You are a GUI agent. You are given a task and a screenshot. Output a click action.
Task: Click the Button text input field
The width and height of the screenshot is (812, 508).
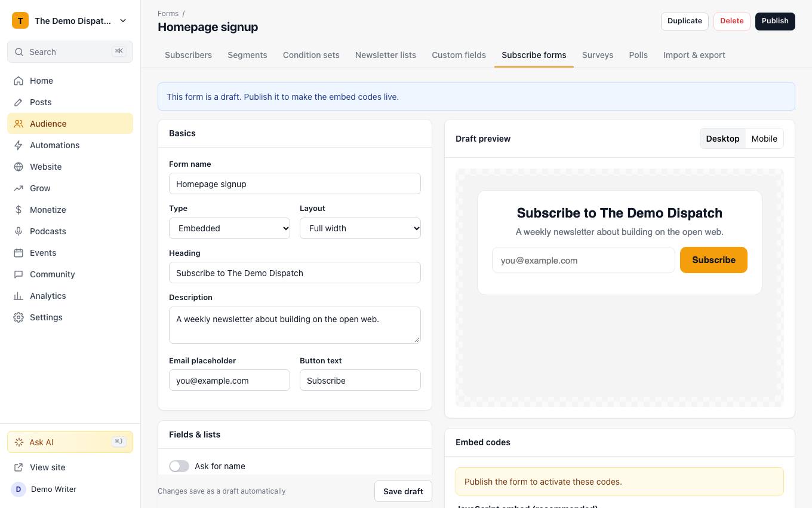click(360, 380)
